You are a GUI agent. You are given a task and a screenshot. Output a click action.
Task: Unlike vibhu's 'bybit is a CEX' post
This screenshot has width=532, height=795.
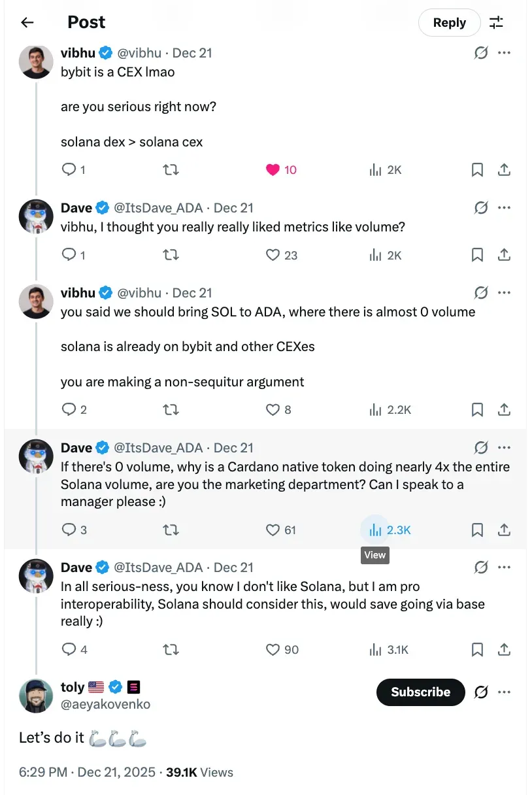(x=273, y=170)
